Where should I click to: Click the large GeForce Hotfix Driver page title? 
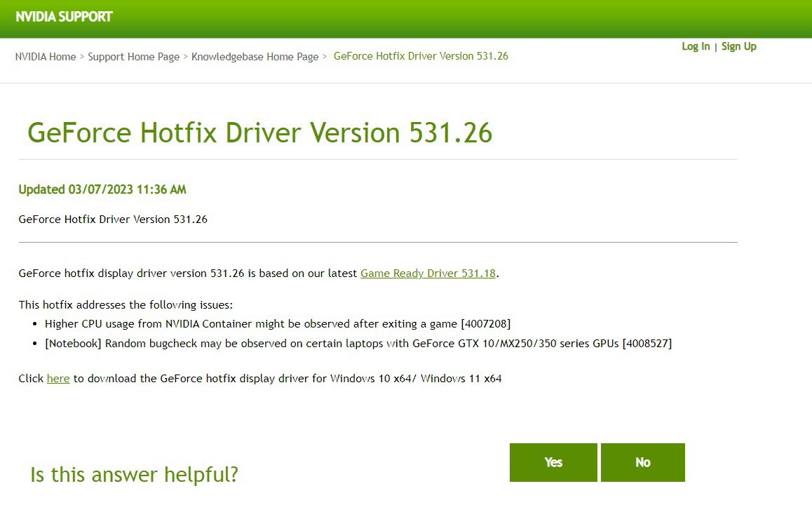tap(259, 133)
